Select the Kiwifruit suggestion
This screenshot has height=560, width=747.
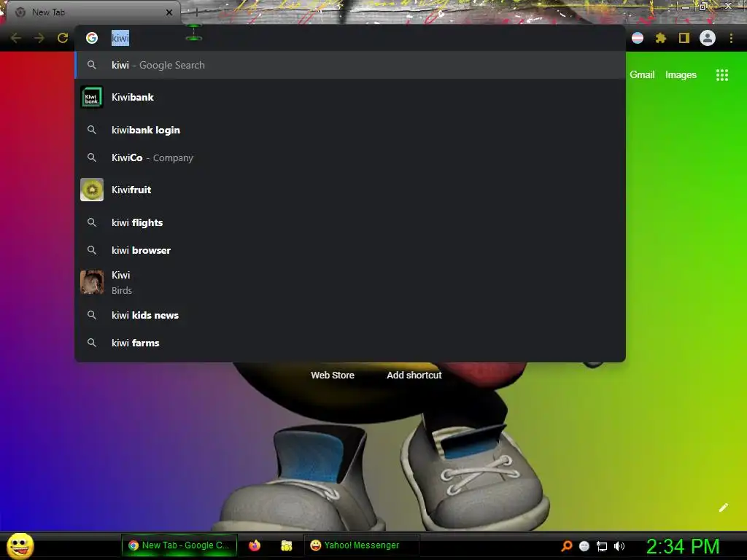(x=349, y=190)
